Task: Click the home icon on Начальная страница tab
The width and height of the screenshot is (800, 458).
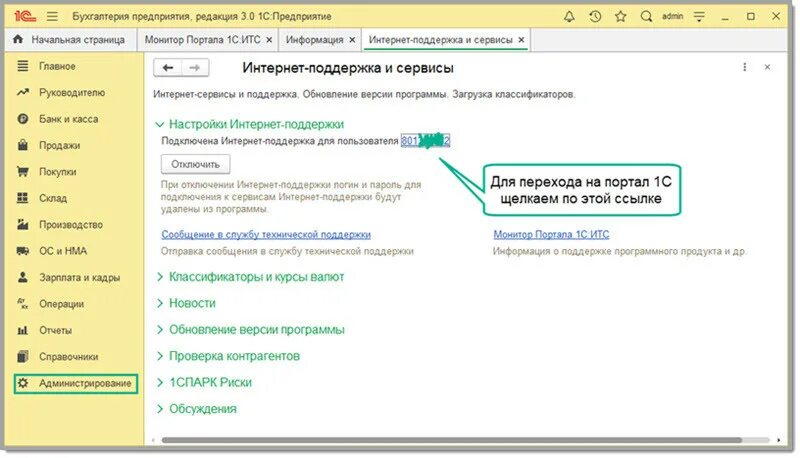Action: tap(18, 39)
